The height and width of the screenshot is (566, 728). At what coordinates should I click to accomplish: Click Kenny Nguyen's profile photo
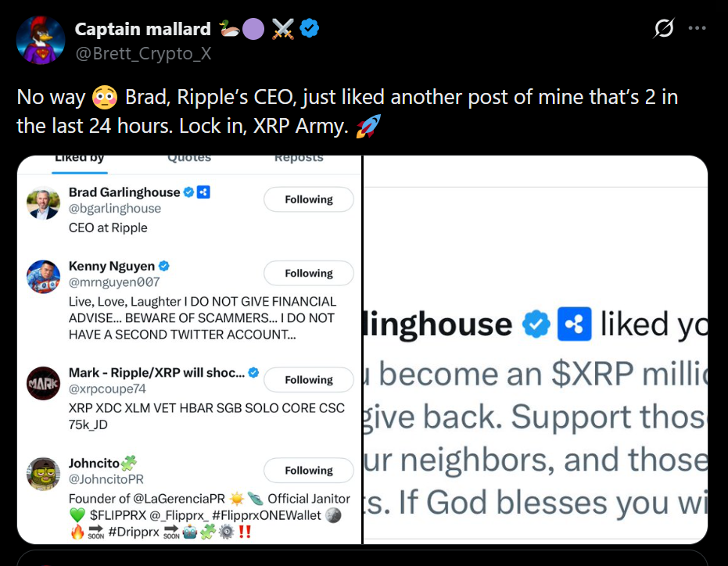pos(43,277)
